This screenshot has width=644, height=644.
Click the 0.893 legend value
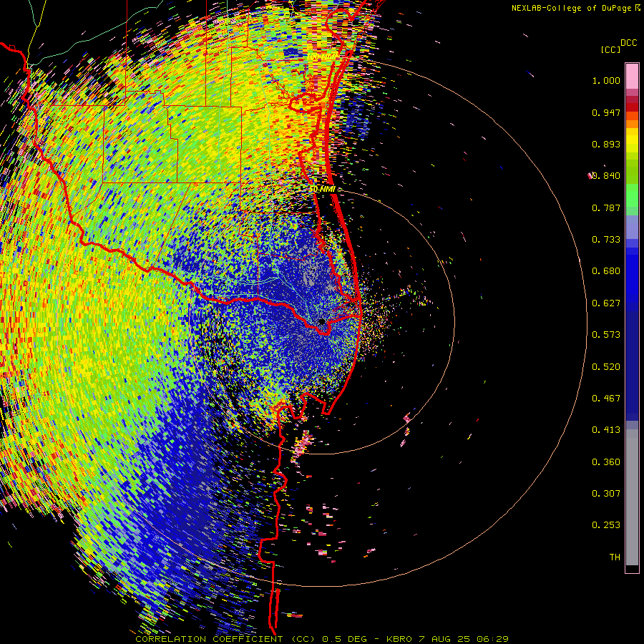606,144
